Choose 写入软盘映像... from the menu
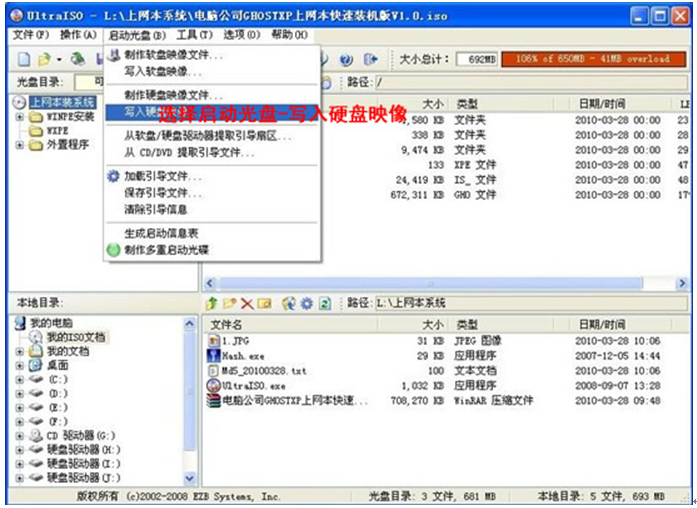 (212, 71)
